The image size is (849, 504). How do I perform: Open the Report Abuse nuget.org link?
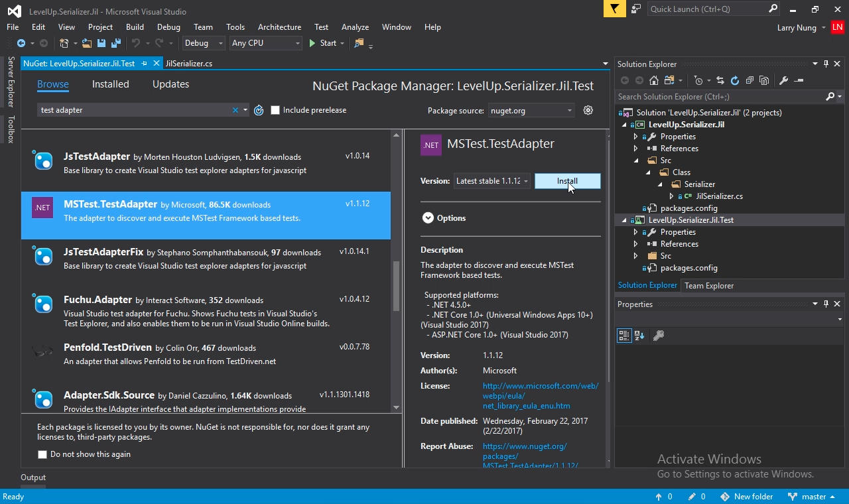(x=531, y=456)
